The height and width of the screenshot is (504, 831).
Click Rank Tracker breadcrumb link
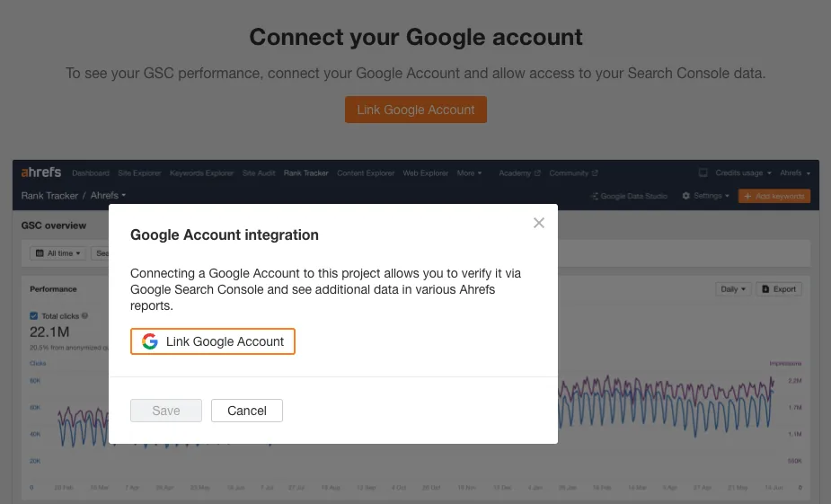tap(49, 196)
